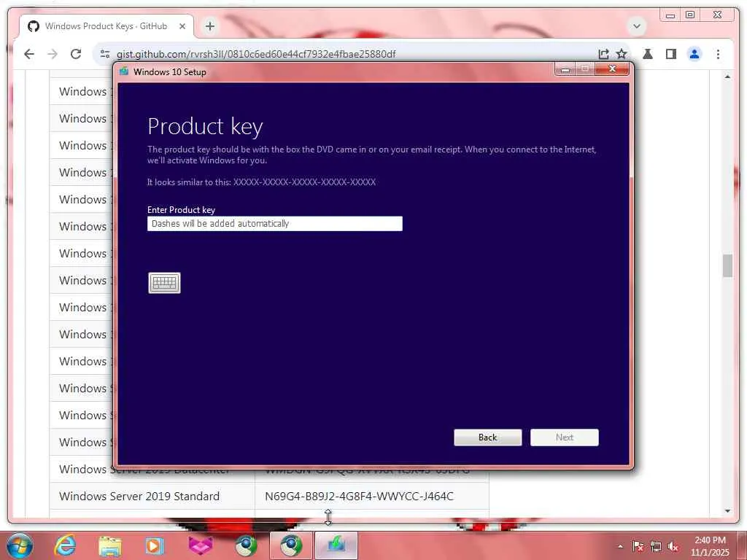The image size is (747, 560).
Task: Click first Chrome-like taskbar icon
Action: pos(246,545)
